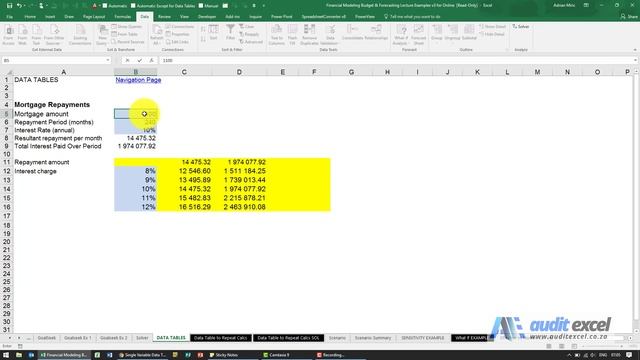Select the 12% interest charge cell
The width and height of the screenshot is (640, 360).
click(x=136, y=207)
